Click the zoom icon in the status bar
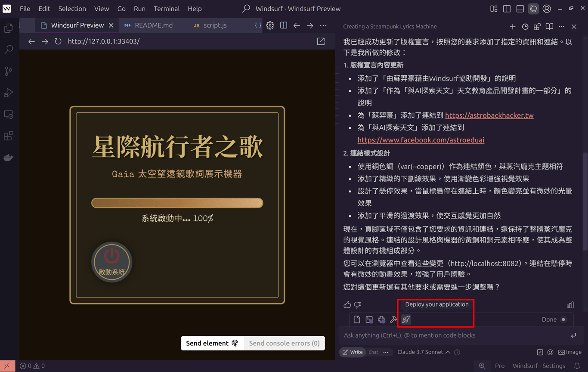Viewport: 588px width, 372px height. (482, 366)
